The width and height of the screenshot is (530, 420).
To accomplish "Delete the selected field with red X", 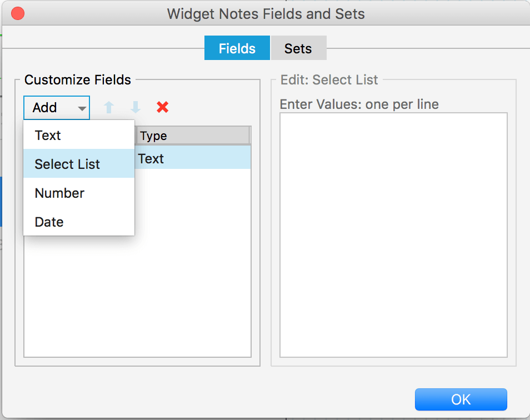I will (x=163, y=107).
